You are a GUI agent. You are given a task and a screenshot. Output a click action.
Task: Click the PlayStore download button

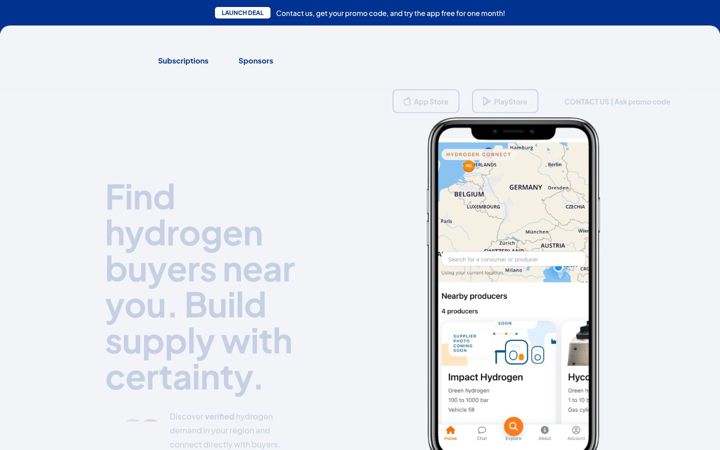pos(505,101)
